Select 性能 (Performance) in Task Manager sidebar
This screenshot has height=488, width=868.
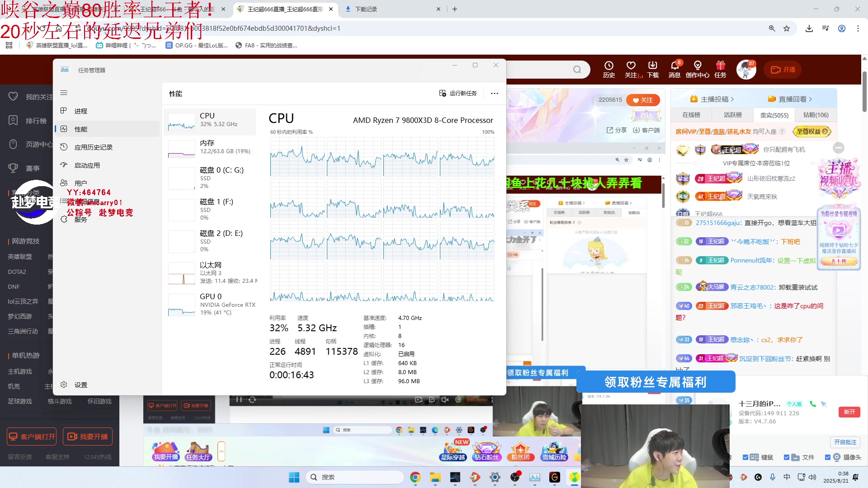click(x=107, y=129)
